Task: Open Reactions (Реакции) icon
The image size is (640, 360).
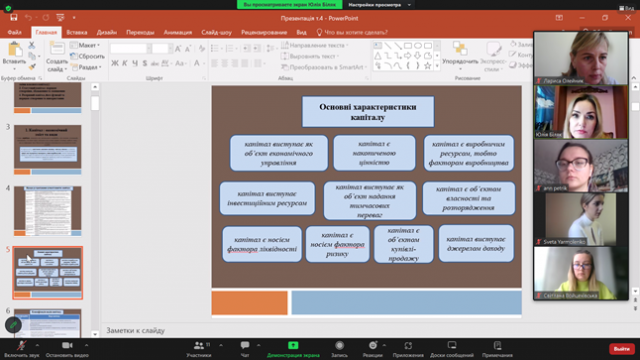Action: [x=373, y=345]
